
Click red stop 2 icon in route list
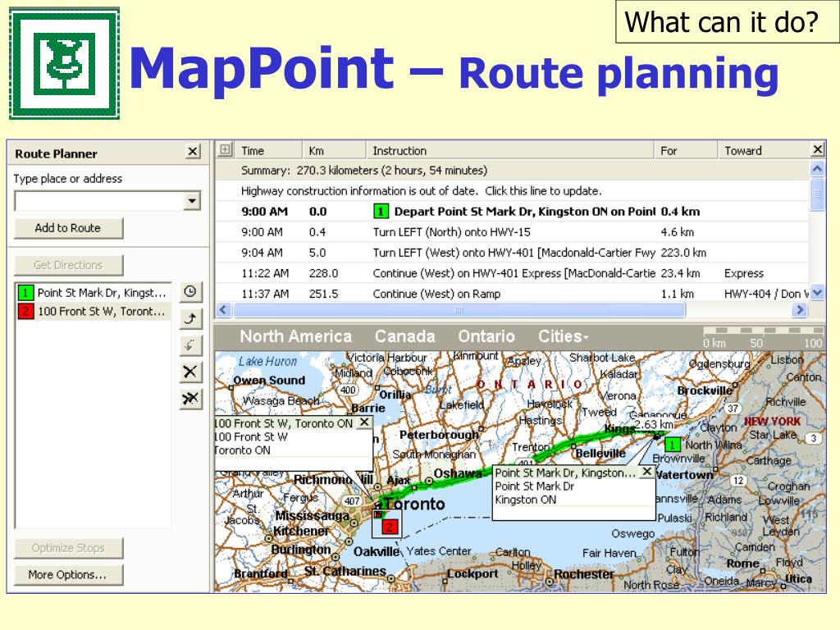pyautogui.click(x=25, y=311)
